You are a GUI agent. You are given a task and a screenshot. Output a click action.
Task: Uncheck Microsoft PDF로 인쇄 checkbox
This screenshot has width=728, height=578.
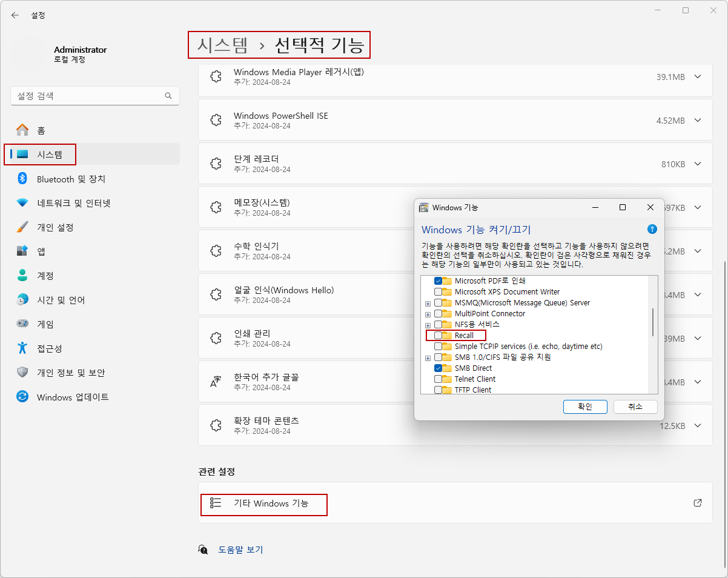point(438,281)
